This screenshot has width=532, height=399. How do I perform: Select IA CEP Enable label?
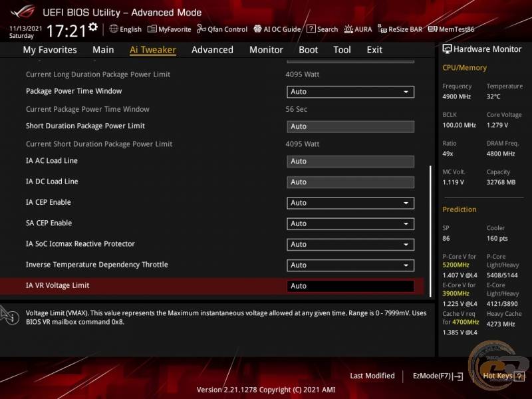coord(49,203)
